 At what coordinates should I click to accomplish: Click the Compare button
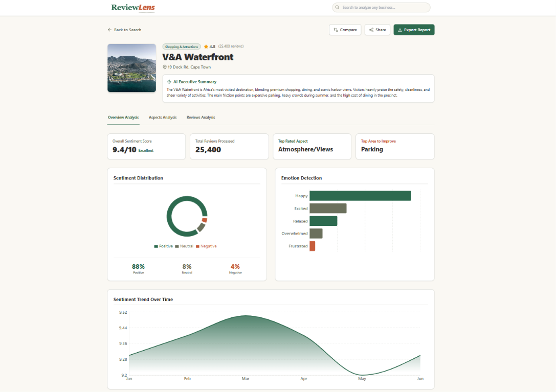(x=345, y=30)
